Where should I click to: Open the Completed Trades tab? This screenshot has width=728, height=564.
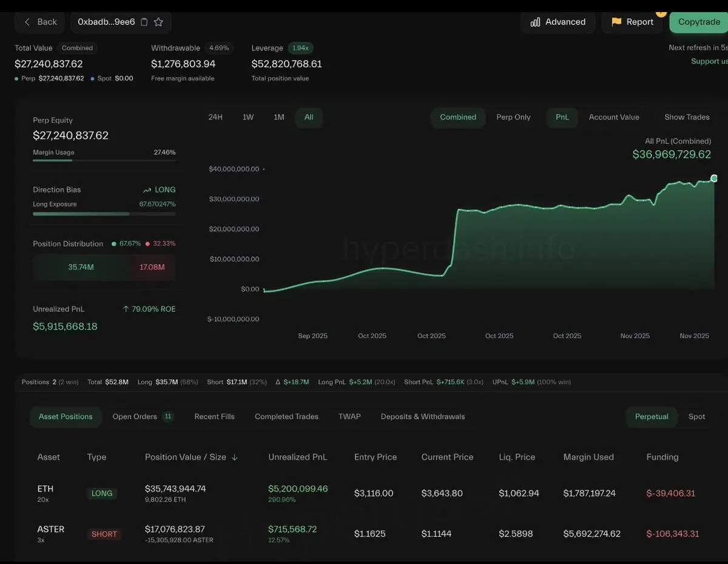coord(286,416)
